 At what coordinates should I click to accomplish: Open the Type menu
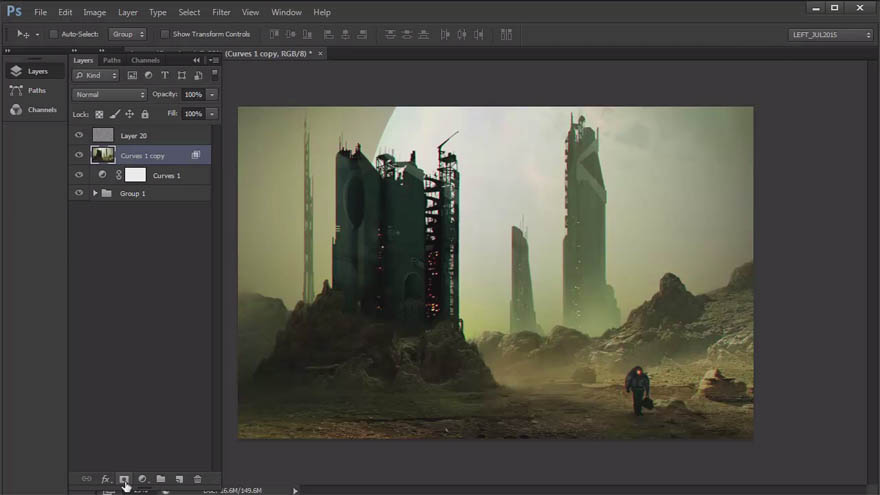pos(158,12)
